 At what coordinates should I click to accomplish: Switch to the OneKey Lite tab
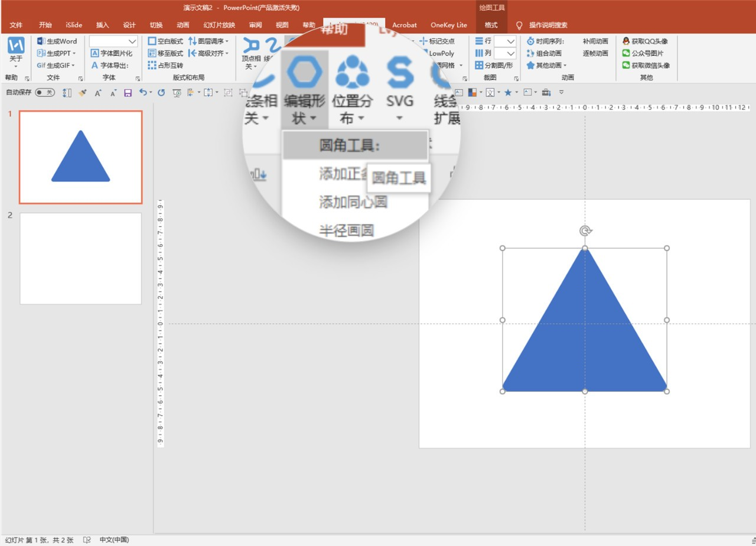449,25
